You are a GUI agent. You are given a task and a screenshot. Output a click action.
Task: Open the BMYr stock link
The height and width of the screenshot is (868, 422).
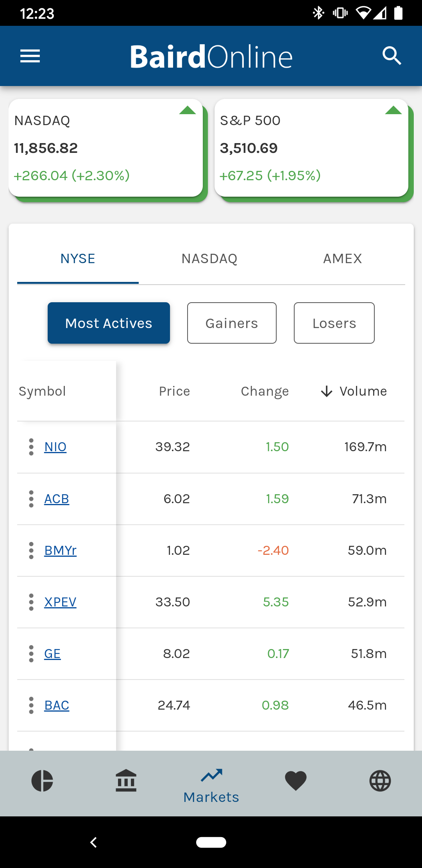coord(61,551)
